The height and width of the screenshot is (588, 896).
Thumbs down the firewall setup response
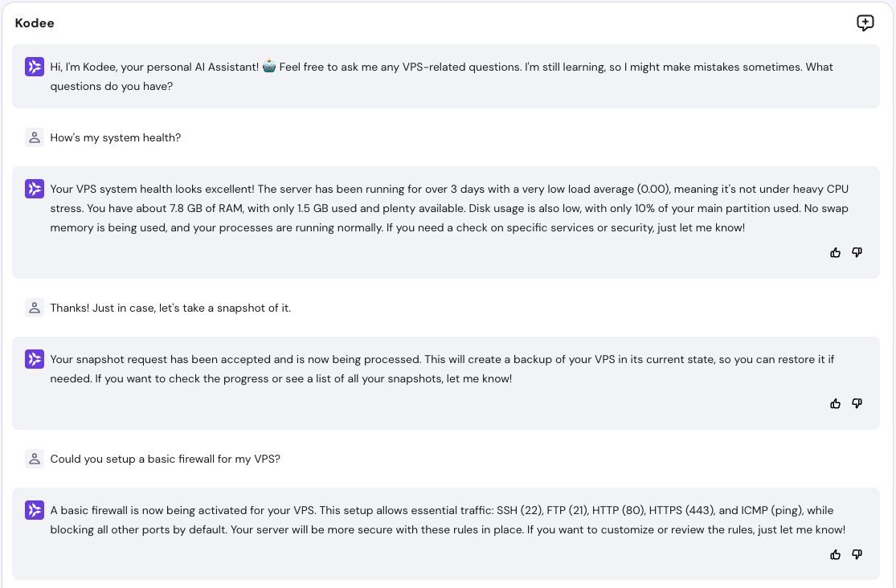857,554
